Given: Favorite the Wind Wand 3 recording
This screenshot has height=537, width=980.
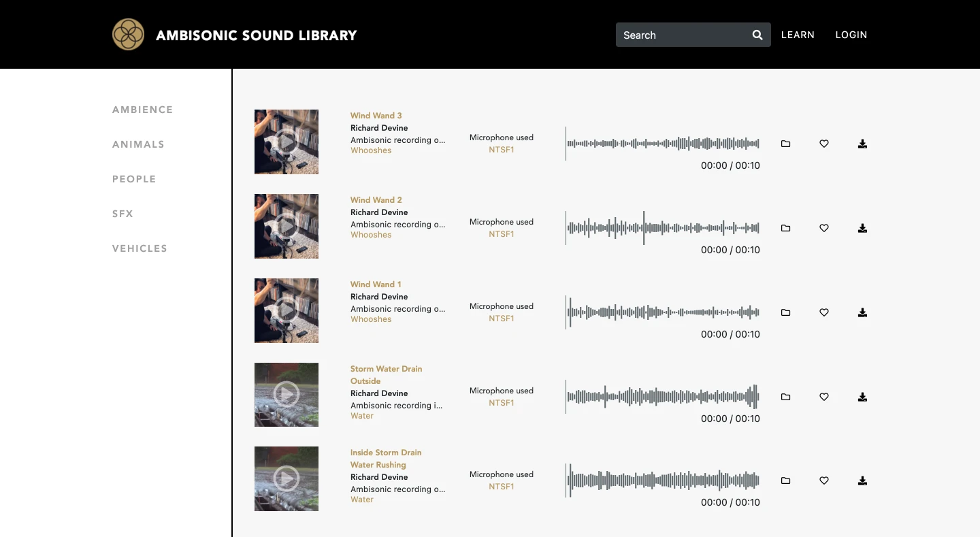Looking at the screenshot, I should point(824,144).
